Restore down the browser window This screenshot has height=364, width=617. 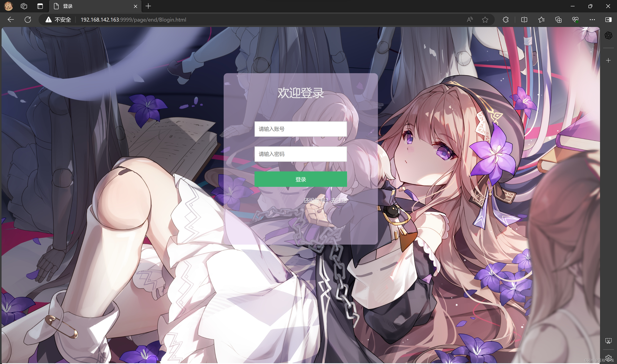pos(590,6)
